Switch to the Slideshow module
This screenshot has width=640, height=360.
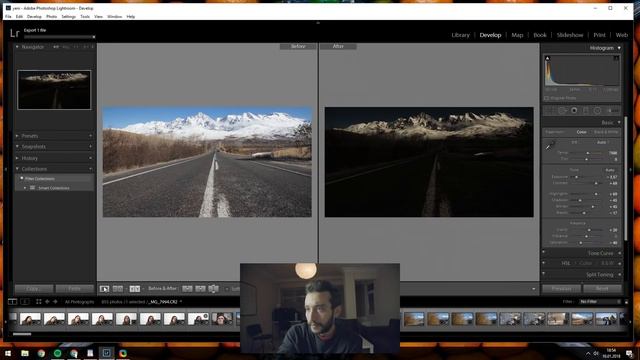[x=570, y=35]
